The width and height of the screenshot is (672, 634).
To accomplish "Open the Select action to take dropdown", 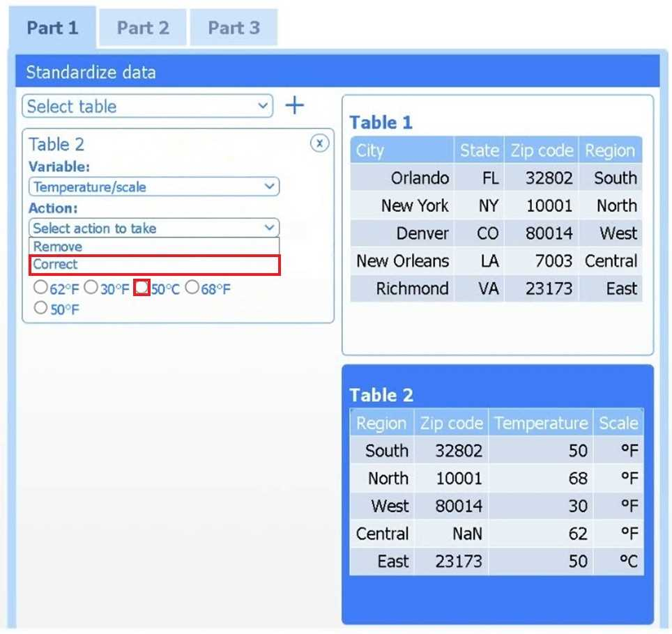I will pyautogui.click(x=153, y=228).
